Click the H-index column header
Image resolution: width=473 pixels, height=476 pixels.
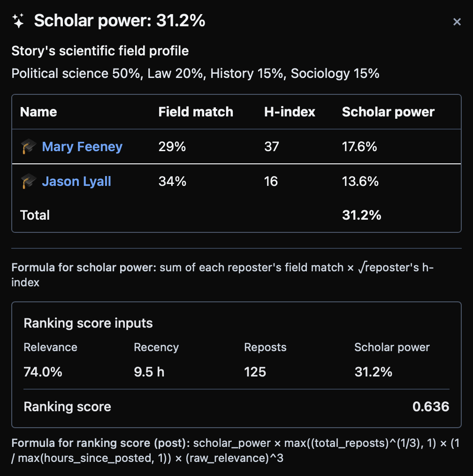pyautogui.click(x=290, y=112)
